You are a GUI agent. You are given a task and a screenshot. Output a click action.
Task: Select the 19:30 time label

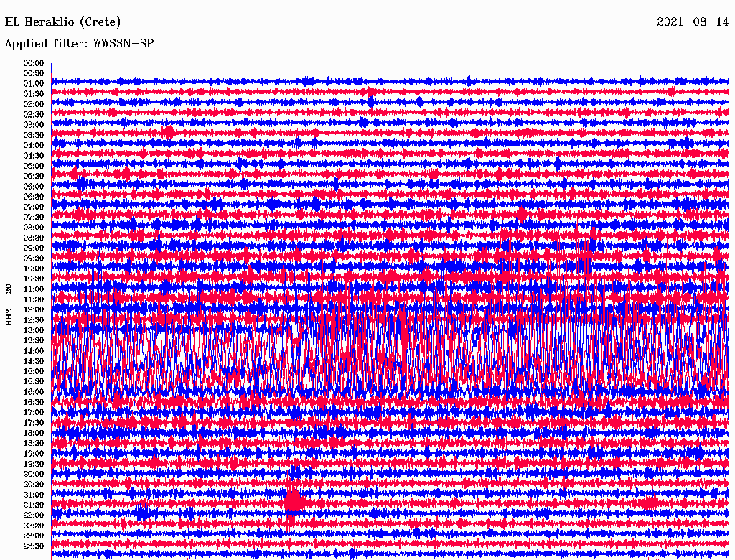coord(34,464)
